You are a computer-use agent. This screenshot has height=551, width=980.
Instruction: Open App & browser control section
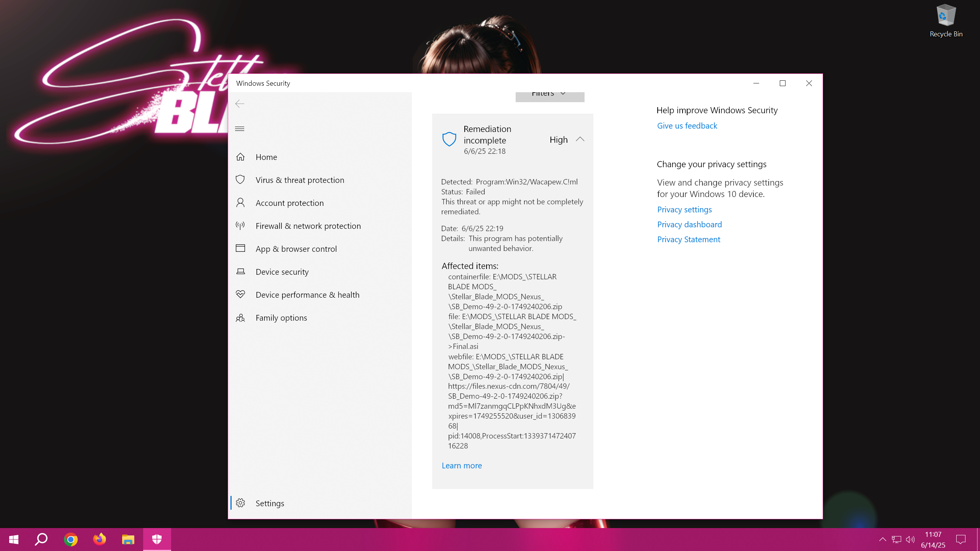click(x=320, y=249)
